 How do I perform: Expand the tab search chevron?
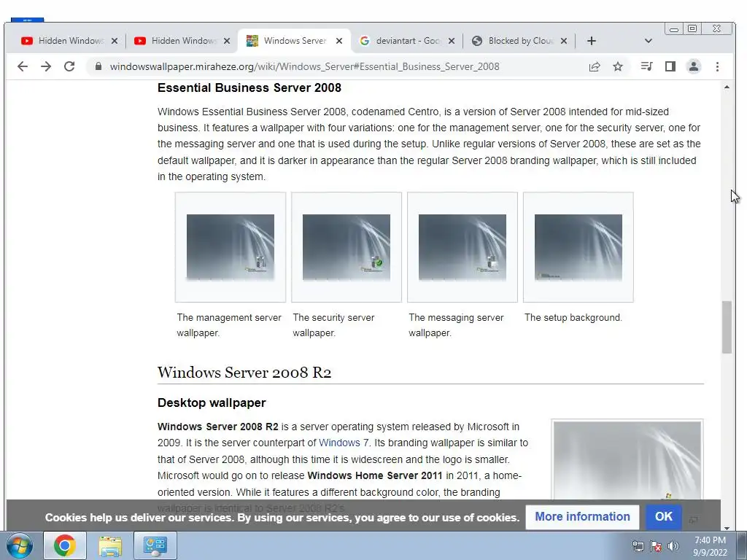click(648, 41)
